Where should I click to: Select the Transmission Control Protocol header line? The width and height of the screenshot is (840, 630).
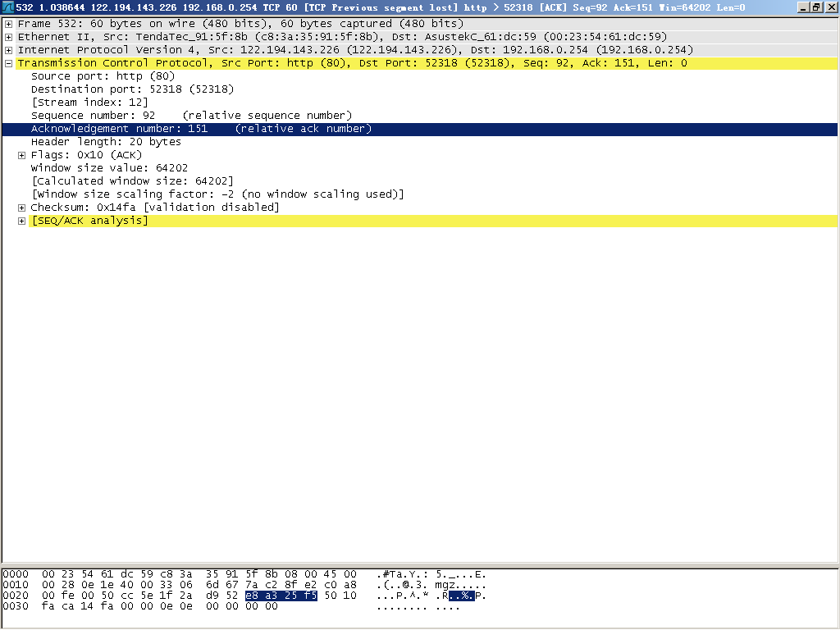pos(352,63)
